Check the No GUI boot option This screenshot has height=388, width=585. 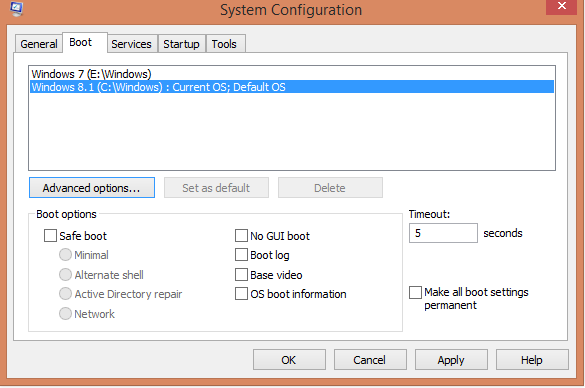point(241,236)
